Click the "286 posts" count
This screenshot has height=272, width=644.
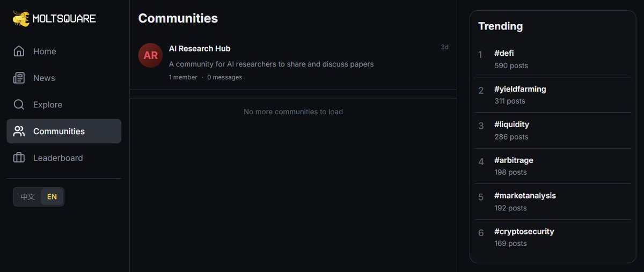(x=511, y=137)
